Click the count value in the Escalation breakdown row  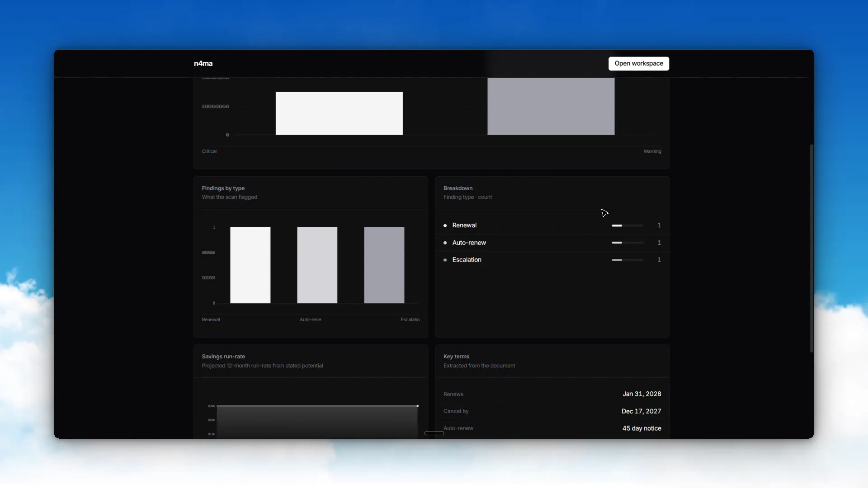(659, 260)
